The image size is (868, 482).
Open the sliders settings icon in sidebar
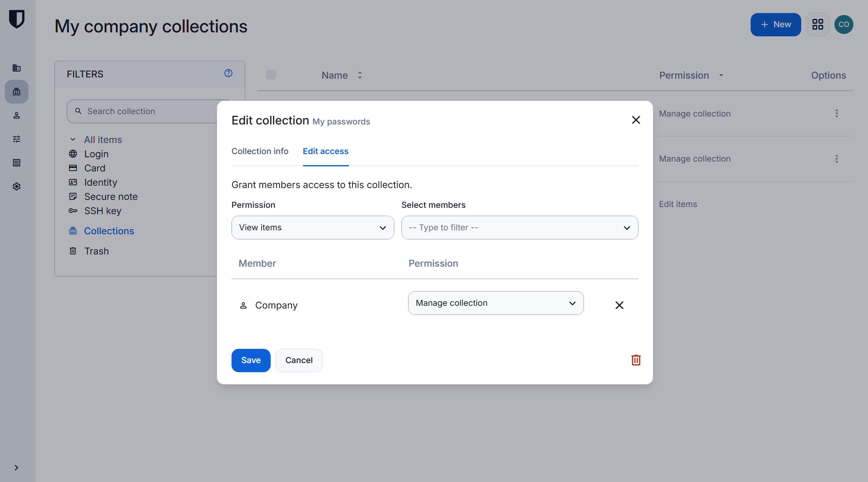point(17,139)
